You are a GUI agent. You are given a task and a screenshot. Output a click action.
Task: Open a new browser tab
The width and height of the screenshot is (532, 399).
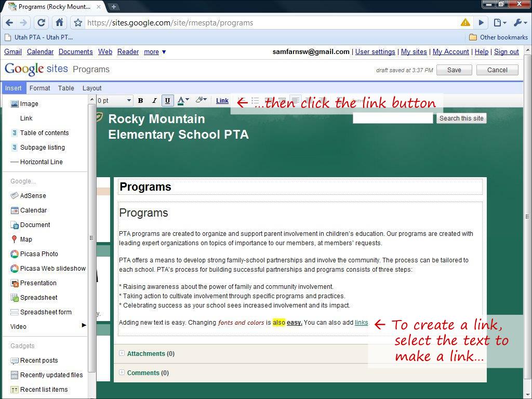click(114, 6)
